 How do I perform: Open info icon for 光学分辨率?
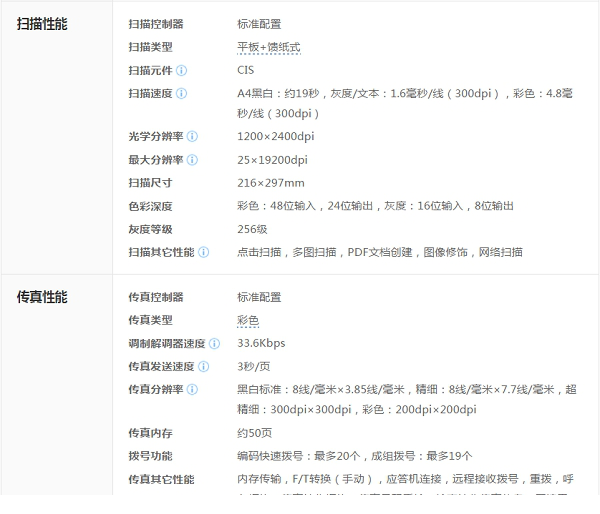(x=192, y=136)
